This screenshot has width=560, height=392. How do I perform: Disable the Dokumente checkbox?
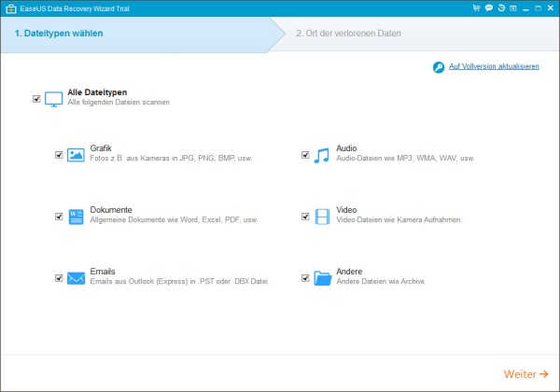point(59,217)
